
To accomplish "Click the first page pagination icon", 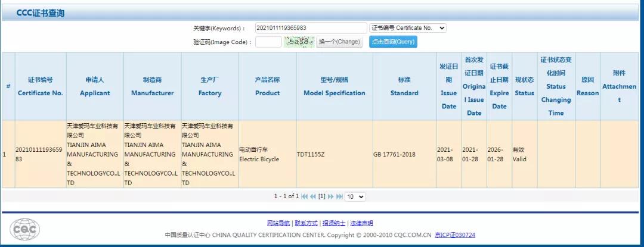I will 304,196.
